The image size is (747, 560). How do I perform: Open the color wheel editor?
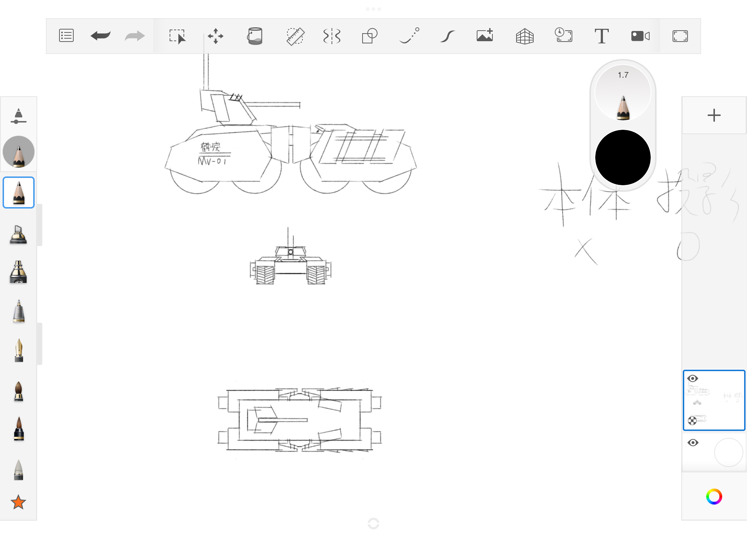[x=714, y=497]
